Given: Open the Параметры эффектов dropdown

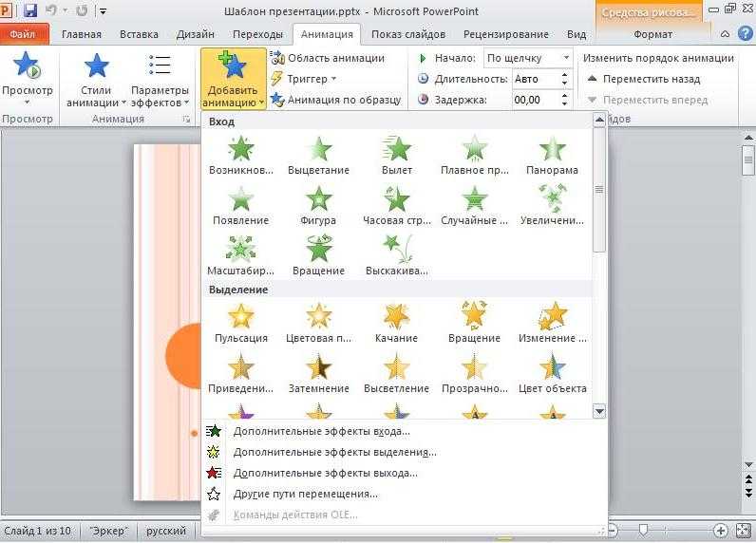Looking at the screenshot, I should point(160,80).
